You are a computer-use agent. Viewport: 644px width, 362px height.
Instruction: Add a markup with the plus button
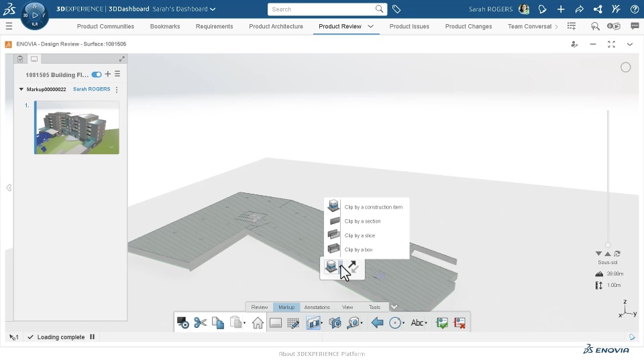tap(107, 74)
